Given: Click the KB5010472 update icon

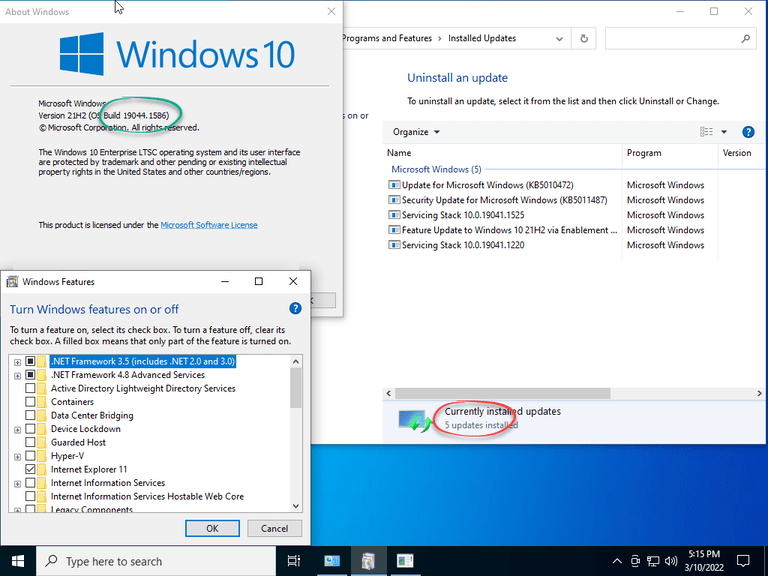Looking at the screenshot, I should (x=394, y=185).
